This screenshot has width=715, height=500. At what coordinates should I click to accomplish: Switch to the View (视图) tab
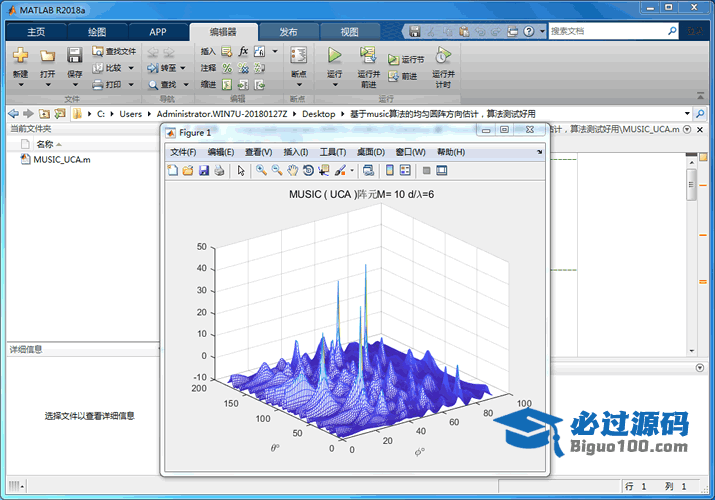click(x=350, y=32)
